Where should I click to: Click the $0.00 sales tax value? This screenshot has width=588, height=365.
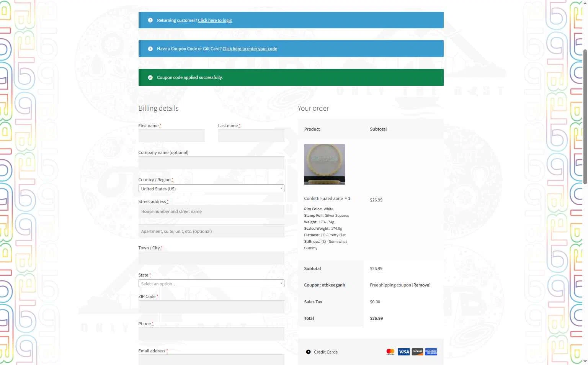pyautogui.click(x=375, y=302)
